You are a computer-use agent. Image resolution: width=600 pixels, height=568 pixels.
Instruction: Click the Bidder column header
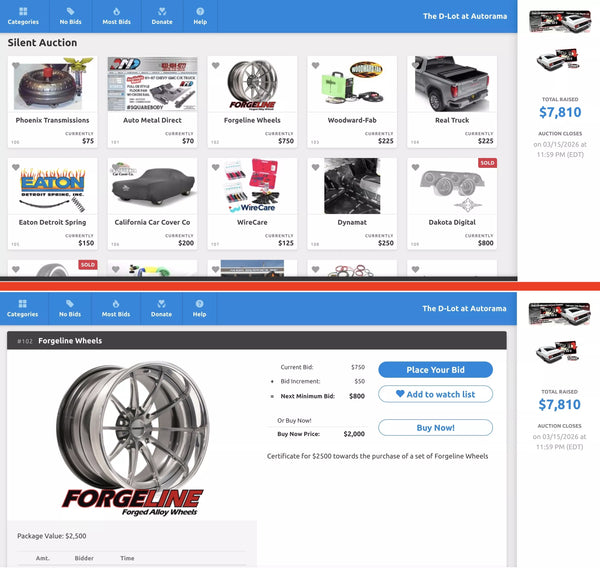84,558
